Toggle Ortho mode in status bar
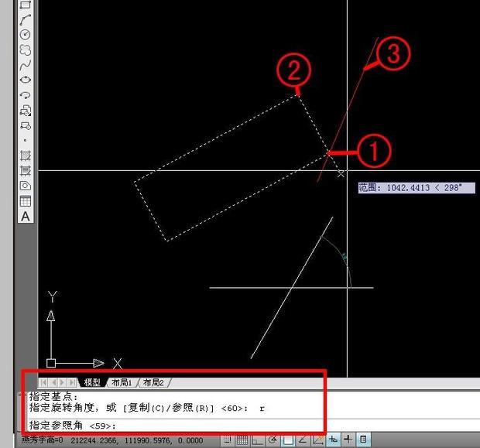 (258, 440)
